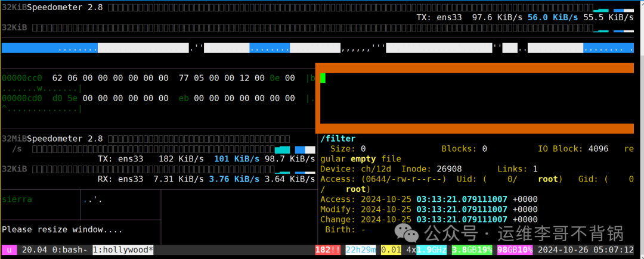
Task: Select the 1:hollywood window tab
Action: [x=123, y=249]
